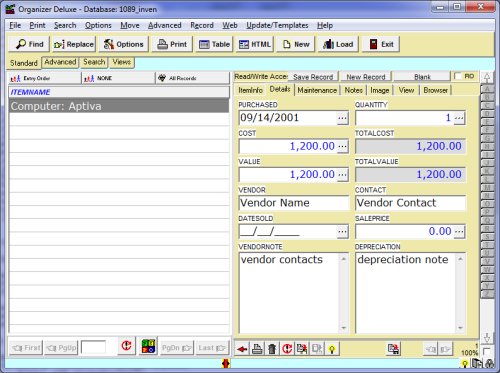The width and height of the screenshot is (500, 373).
Task: Click the Load toolbar button
Action: [338, 44]
